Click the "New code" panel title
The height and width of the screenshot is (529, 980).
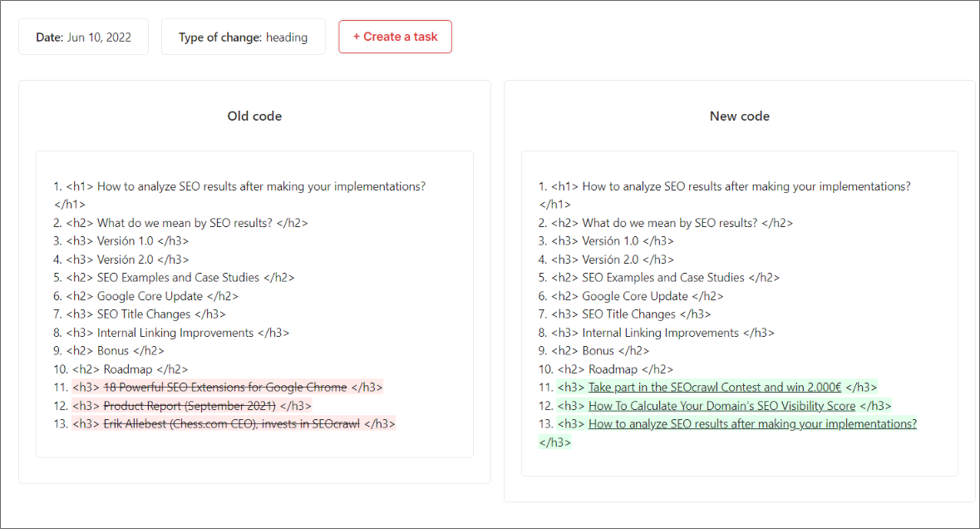739,116
